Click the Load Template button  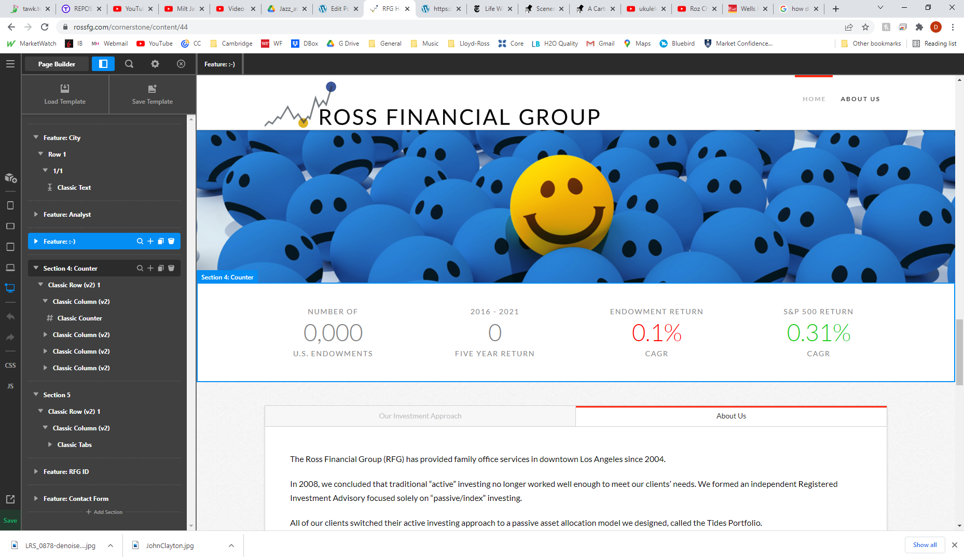coord(65,94)
